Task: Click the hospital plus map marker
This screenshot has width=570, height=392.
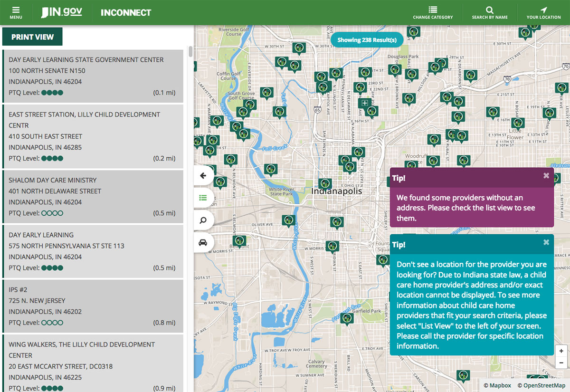Action: [365, 103]
